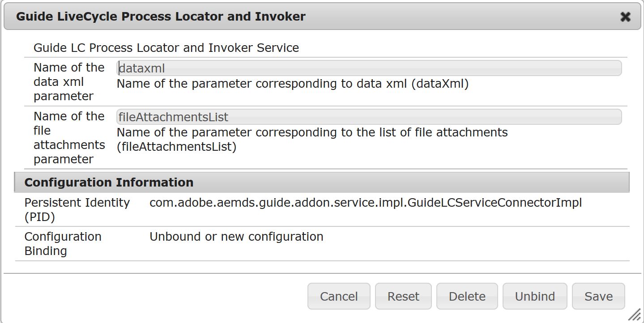Screen dimensions: 644x323
Task: Delete this configuration
Action: pyautogui.click(x=467, y=296)
